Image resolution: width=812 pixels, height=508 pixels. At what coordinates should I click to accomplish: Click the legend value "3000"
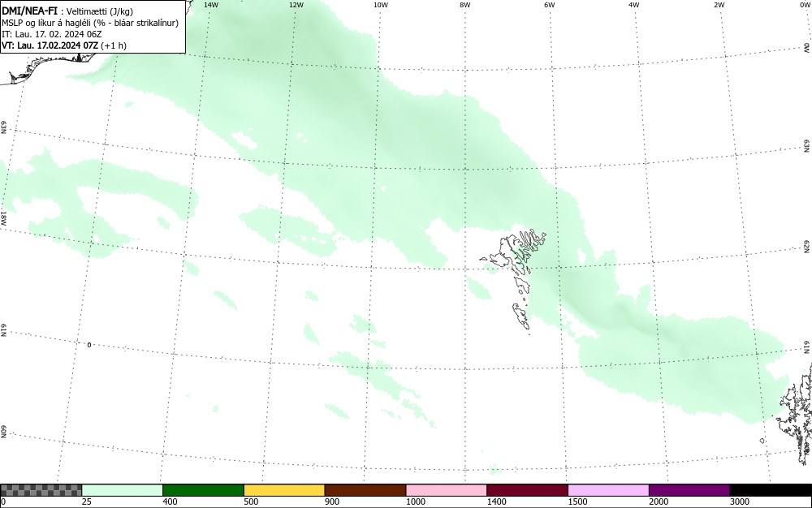(x=740, y=502)
